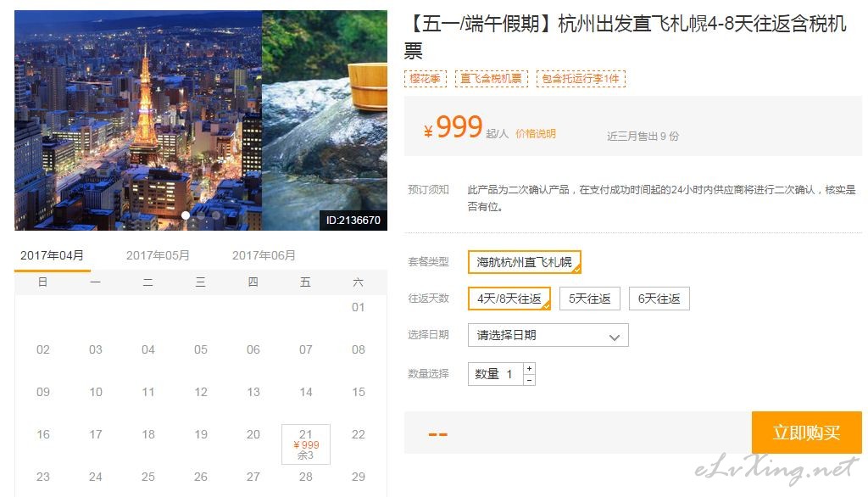Click the 近三月售出 9 份 sales text
The height and width of the screenshot is (497, 868).
tap(643, 136)
